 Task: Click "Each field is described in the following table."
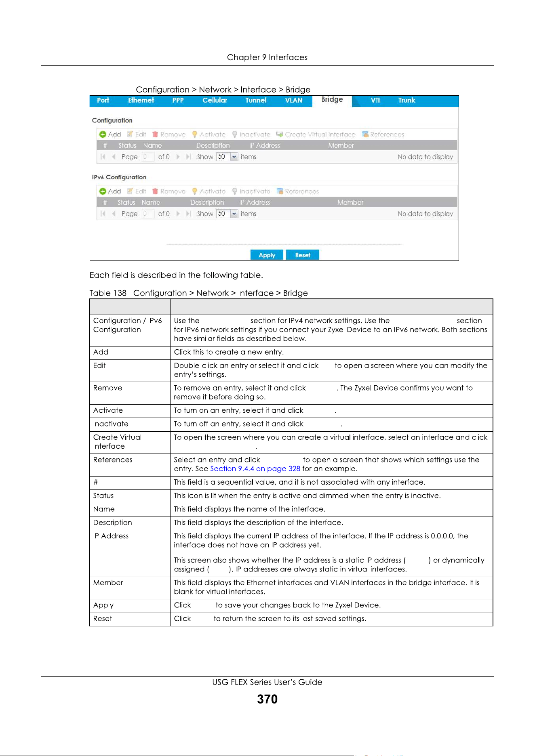point(176,275)
